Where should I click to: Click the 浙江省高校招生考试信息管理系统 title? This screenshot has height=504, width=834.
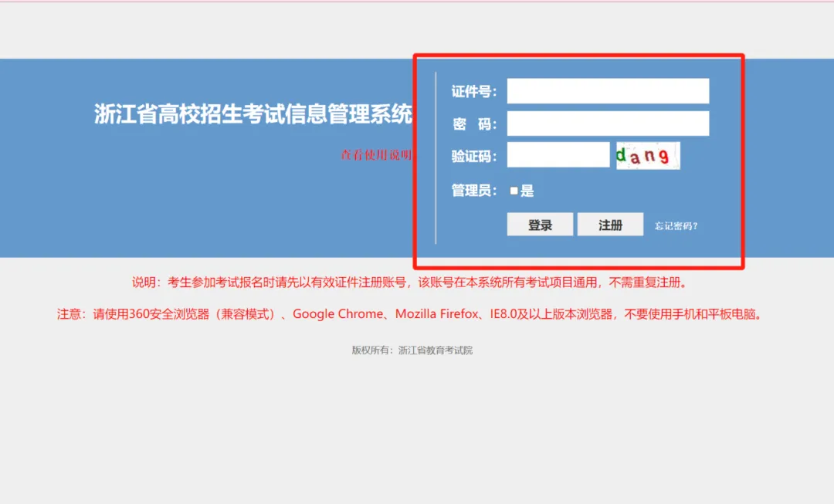coord(253,114)
